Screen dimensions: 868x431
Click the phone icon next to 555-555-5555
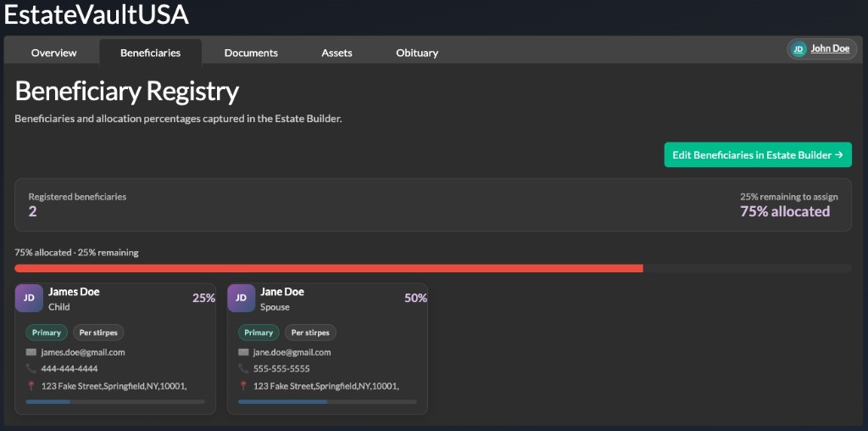click(243, 368)
